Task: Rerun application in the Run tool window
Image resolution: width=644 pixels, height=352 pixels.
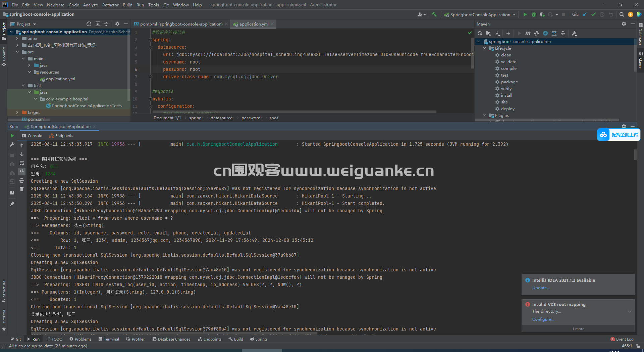Action: [x=12, y=136]
